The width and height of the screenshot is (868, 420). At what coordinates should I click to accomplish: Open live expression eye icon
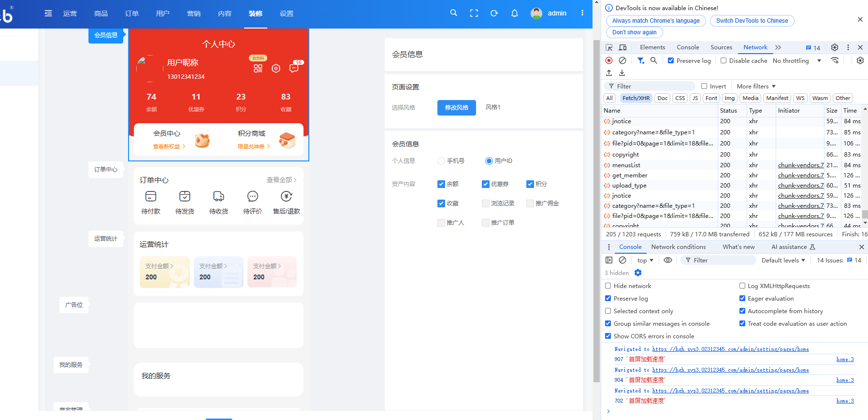click(x=668, y=260)
